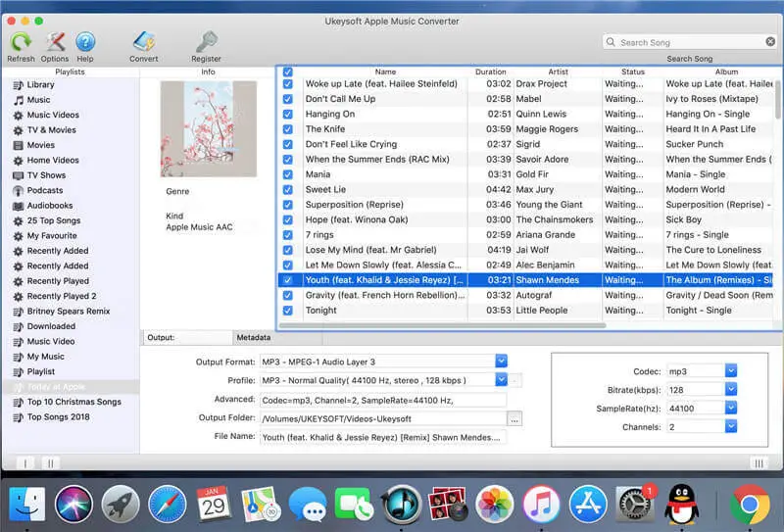784x532 pixels.
Task: Open the Downloaded playlist
Action: click(51, 326)
